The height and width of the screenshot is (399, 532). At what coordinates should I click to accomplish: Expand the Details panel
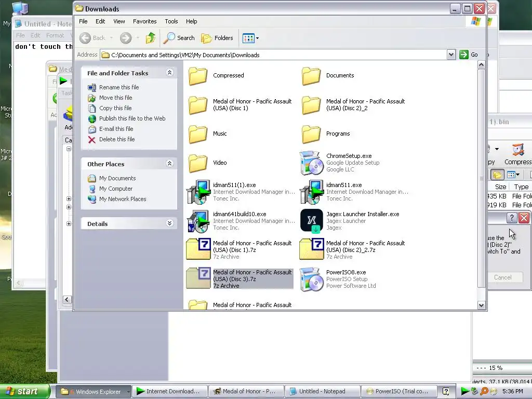tap(170, 223)
